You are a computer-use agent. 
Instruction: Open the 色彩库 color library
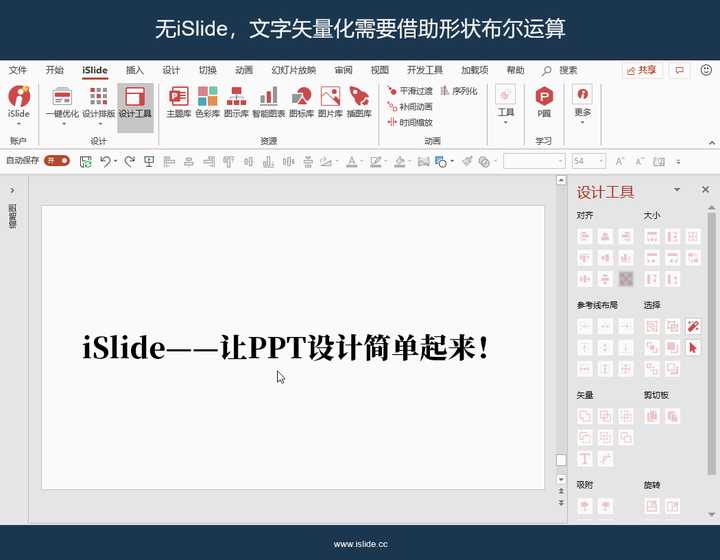[x=208, y=102]
